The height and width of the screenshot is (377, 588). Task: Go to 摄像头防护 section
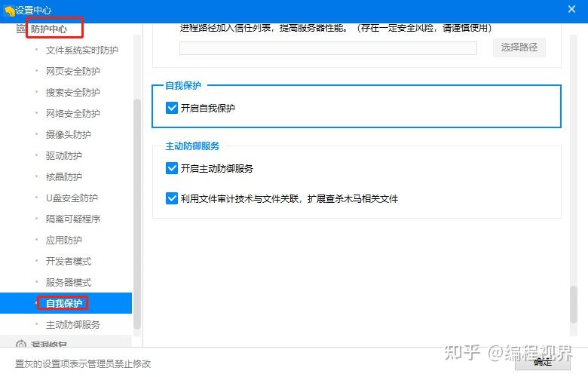point(69,135)
